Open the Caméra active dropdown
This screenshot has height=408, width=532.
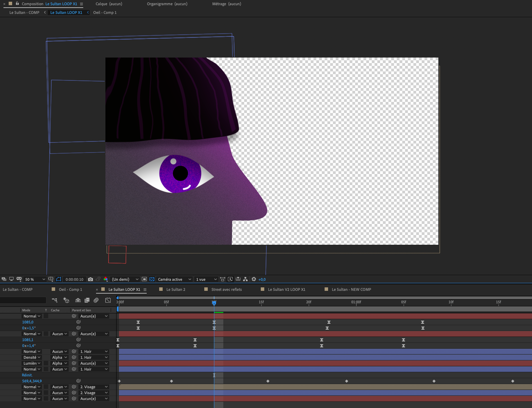(x=174, y=279)
